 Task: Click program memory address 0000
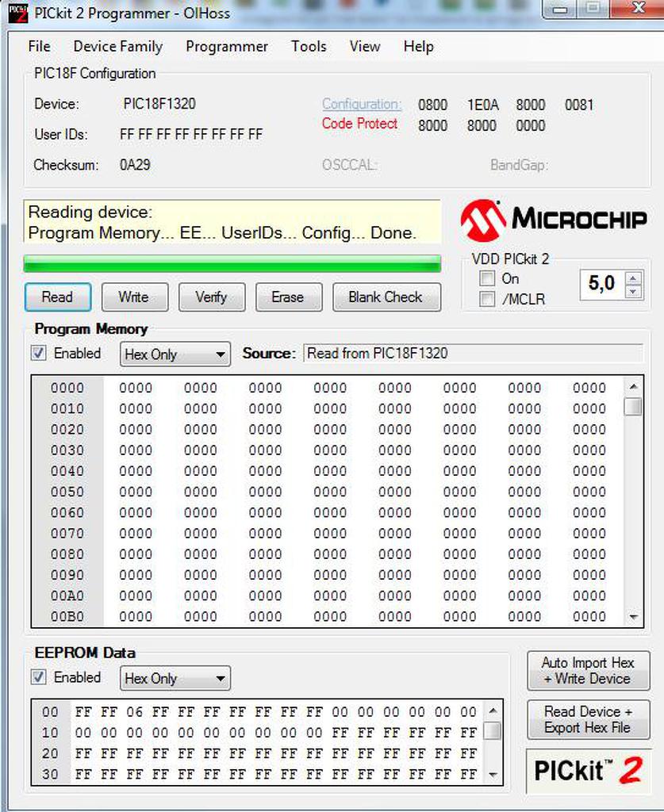(x=67, y=388)
